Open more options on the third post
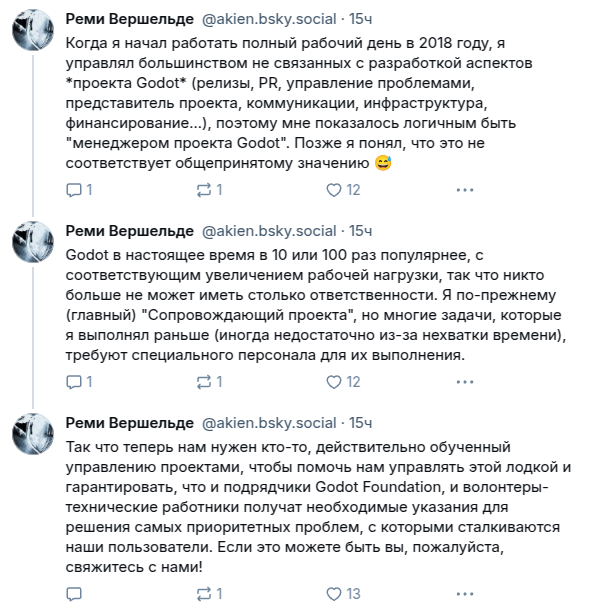 tap(465, 594)
